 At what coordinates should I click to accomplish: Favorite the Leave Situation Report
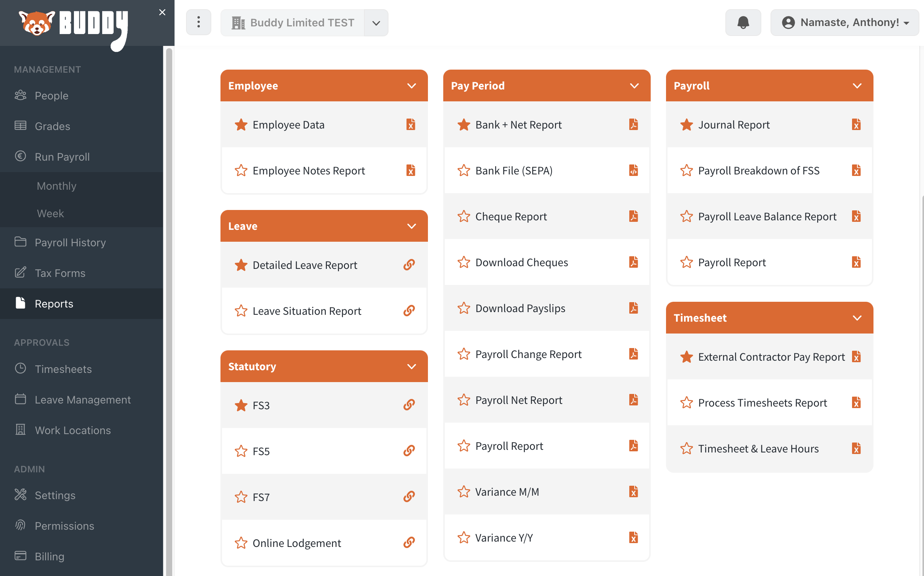(241, 311)
